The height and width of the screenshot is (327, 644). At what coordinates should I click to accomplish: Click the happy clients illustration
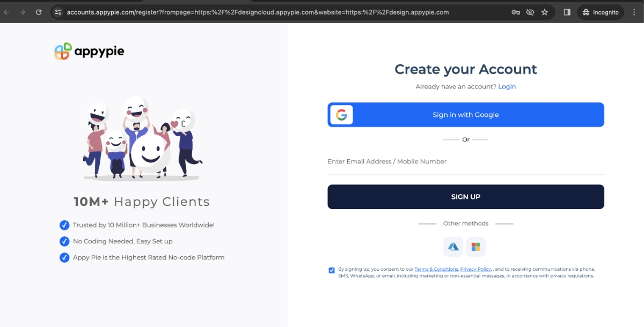pos(142,138)
